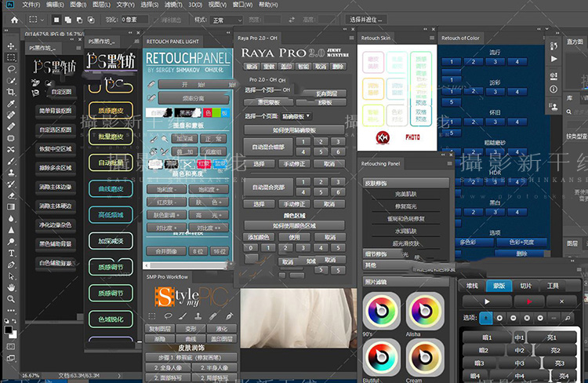Select the Eraser tool

pos(11,195)
